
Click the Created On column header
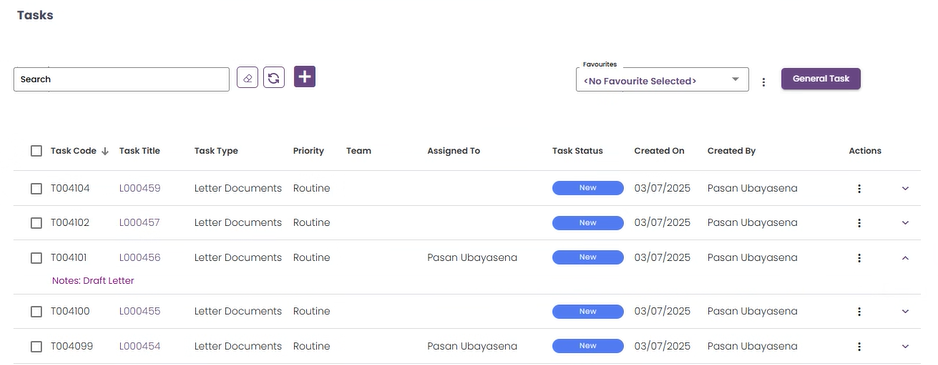pos(659,151)
